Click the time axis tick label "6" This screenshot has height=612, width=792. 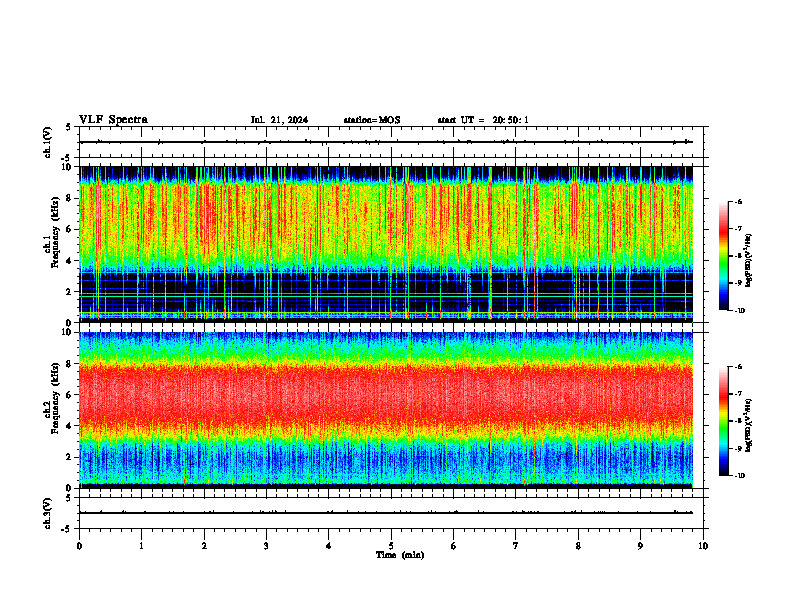[x=454, y=546]
